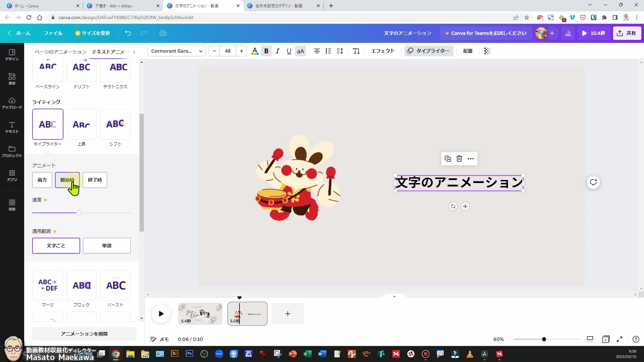This screenshot has width=644, height=362.
Task: Click the 速度 speed slider handle
Action: coord(79,213)
